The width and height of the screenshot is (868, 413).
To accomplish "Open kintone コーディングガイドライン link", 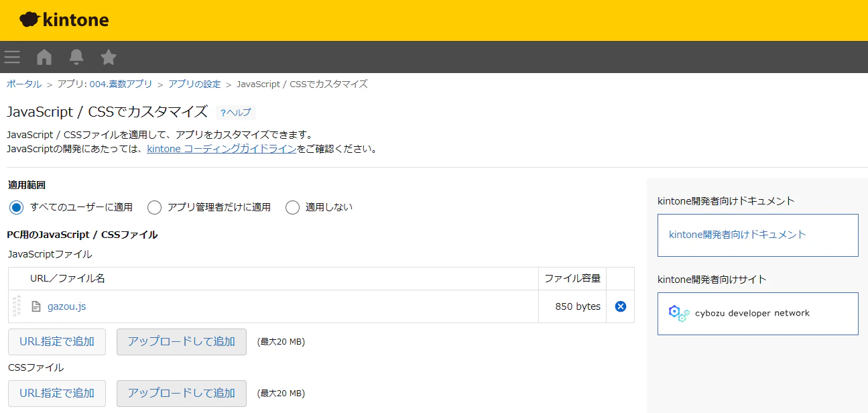I will 222,149.
